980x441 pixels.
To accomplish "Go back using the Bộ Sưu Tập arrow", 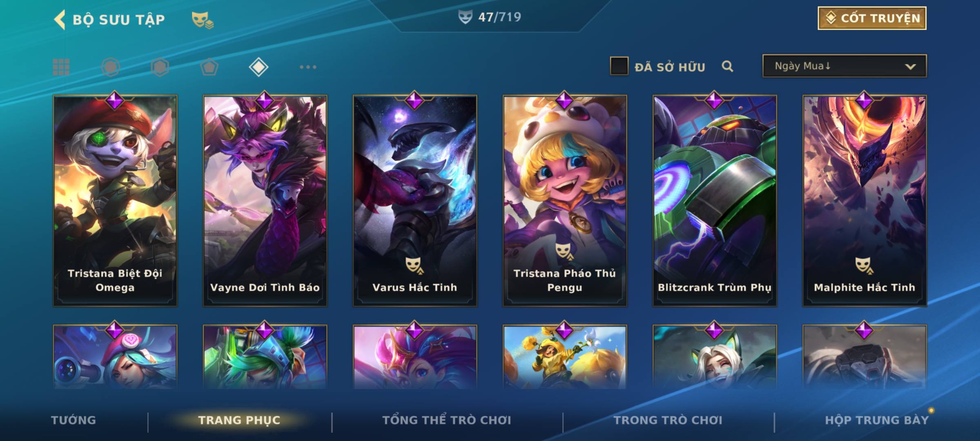I will click(60, 20).
